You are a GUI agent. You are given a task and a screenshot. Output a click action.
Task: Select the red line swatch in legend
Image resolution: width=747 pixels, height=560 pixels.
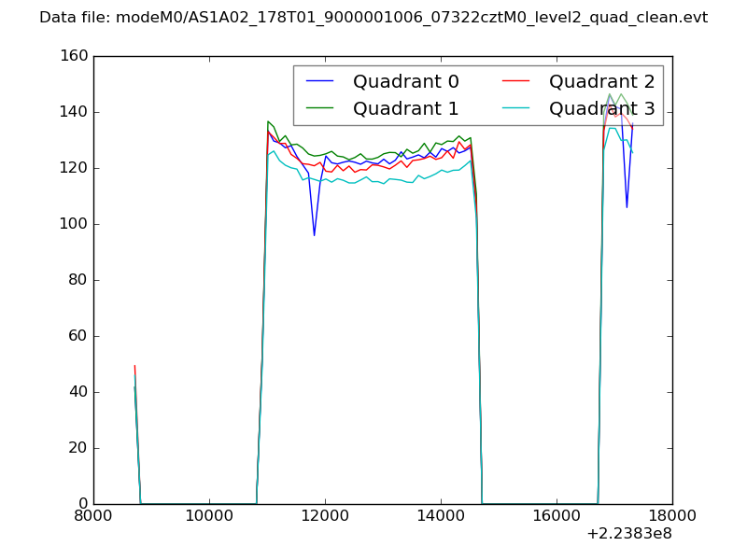515,82
